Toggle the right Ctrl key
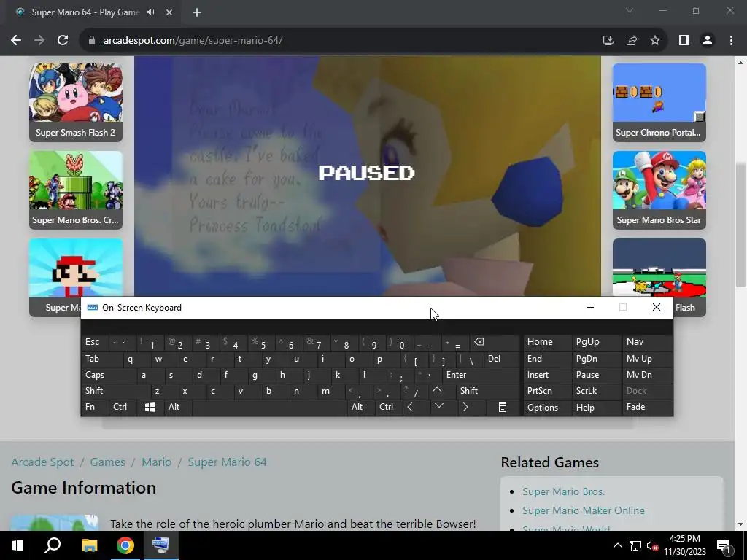 [389, 408]
